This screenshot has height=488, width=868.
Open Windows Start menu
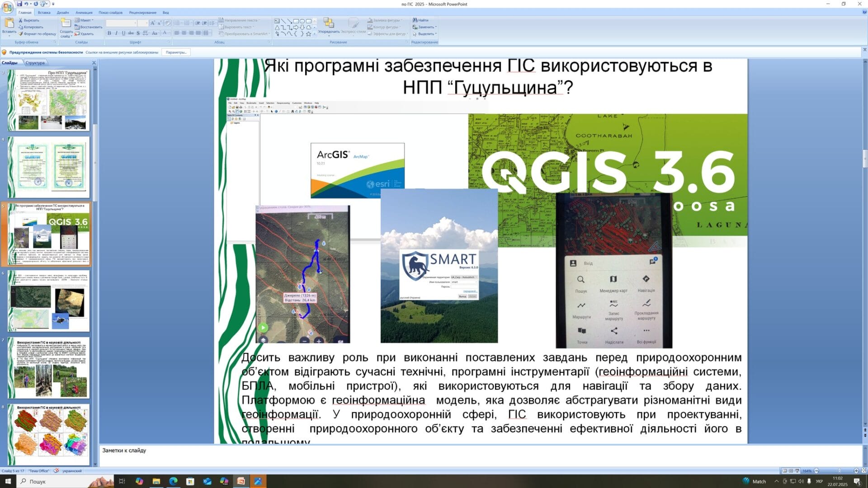pyautogui.click(x=8, y=481)
